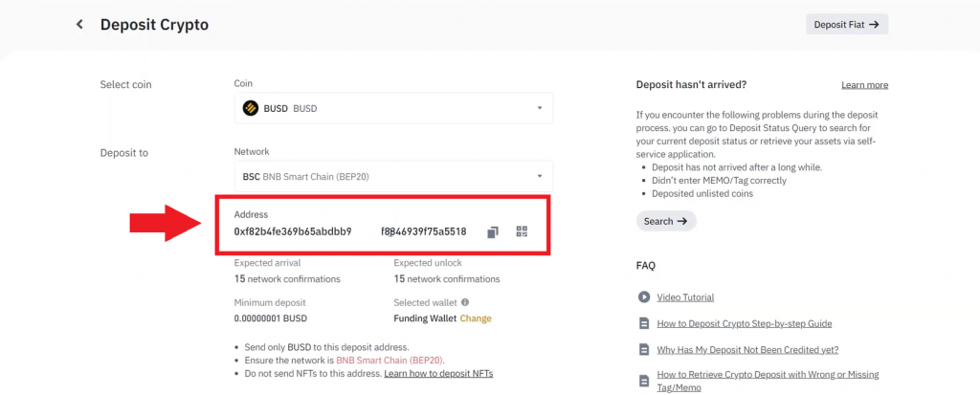Click the Expected arrival label
This screenshot has height=395, width=980.
click(268, 263)
